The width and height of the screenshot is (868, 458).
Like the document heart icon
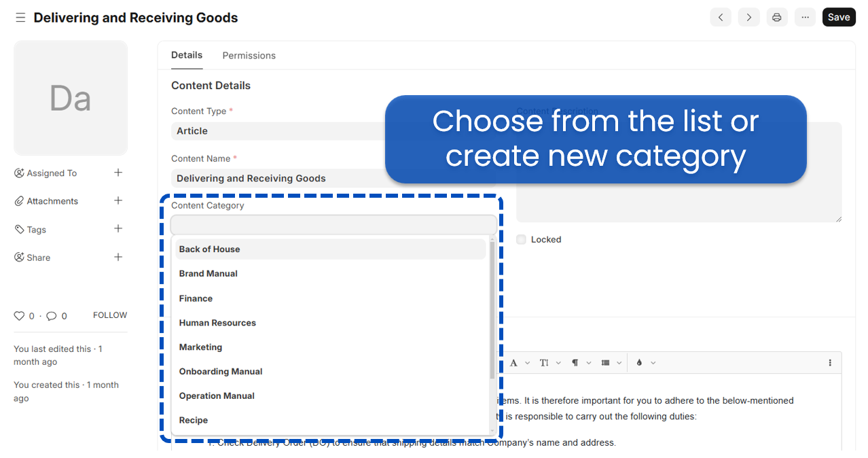click(x=19, y=316)
